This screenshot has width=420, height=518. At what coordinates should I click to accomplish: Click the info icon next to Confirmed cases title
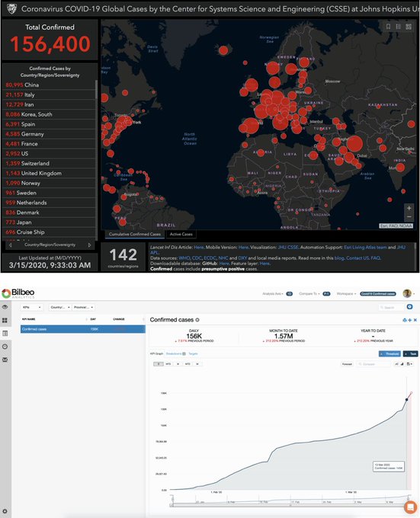tap(197, 320)
